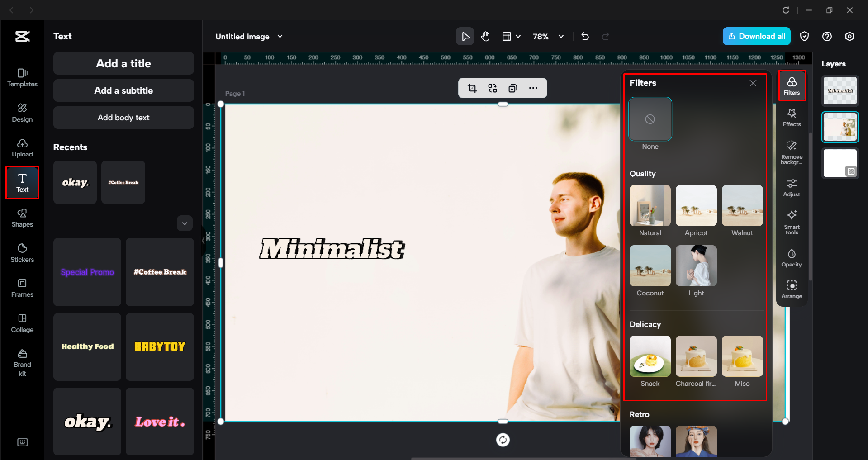Apply the Snack filter
Viewport: 868px width, 460px height.
(x=650, y=356)
